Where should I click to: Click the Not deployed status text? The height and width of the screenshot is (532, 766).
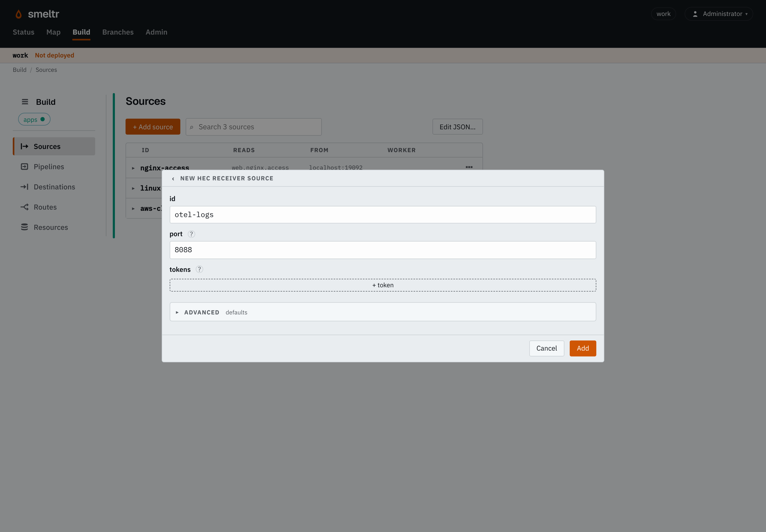[55, 55]
